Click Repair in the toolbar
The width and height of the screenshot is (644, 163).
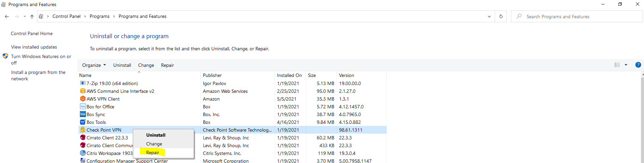(x=167, y=65)
